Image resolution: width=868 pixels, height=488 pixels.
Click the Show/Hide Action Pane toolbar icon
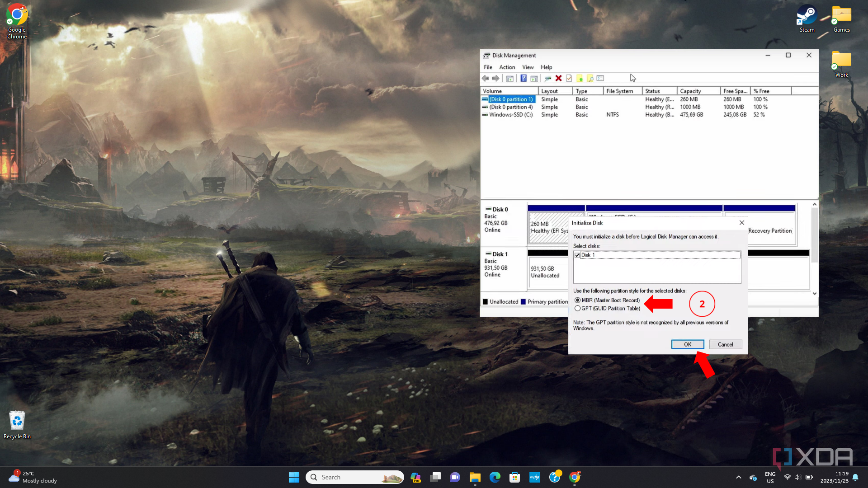point(534,79)
